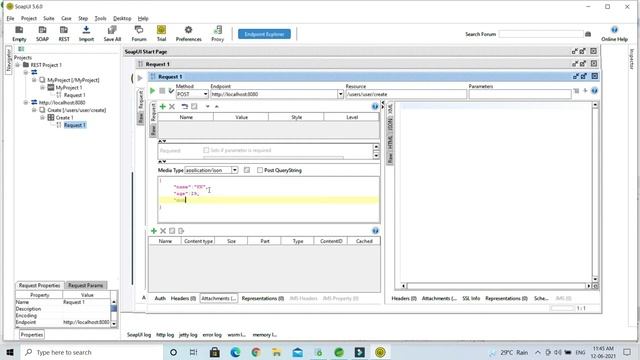Click the forum search submit icon

(588, 34)
